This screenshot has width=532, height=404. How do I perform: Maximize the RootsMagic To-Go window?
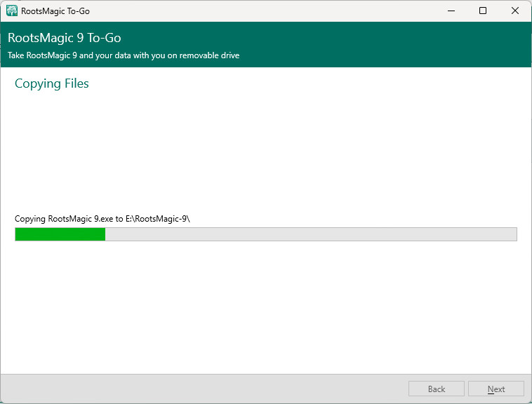483,11
